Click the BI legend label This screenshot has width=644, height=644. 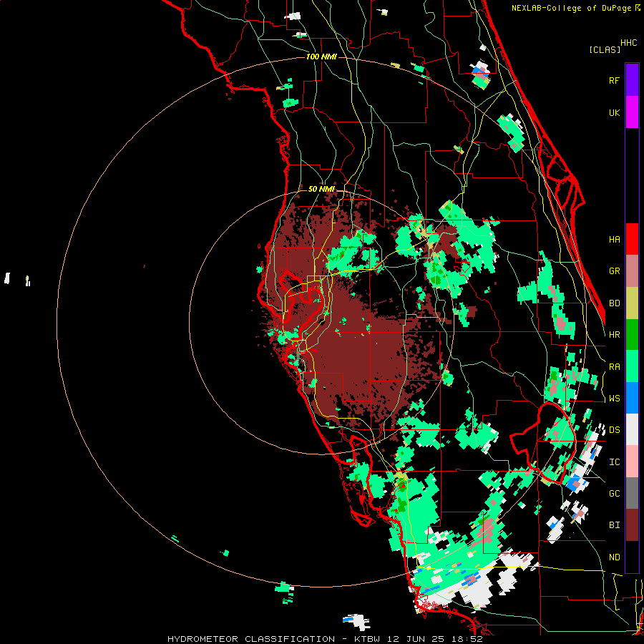click(614, 525)
